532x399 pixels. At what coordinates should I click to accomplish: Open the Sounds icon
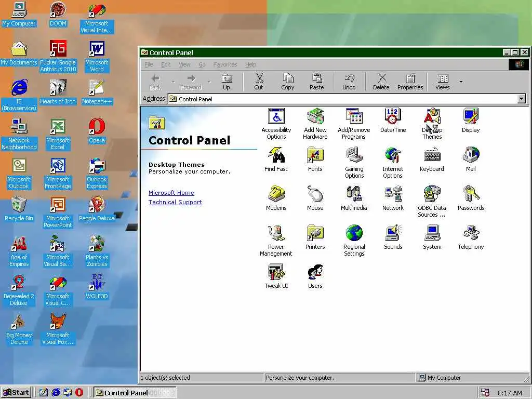pyautogui.click(x=393, y=237)
